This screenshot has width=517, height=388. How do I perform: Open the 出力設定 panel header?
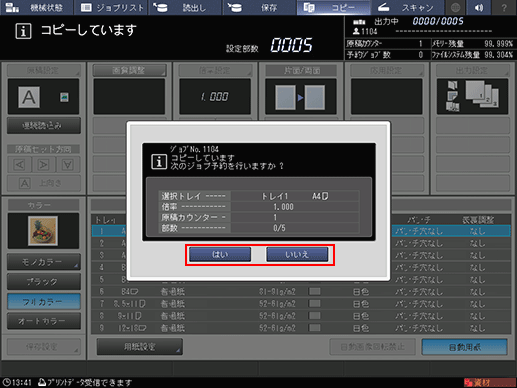(x=473, y=71)
